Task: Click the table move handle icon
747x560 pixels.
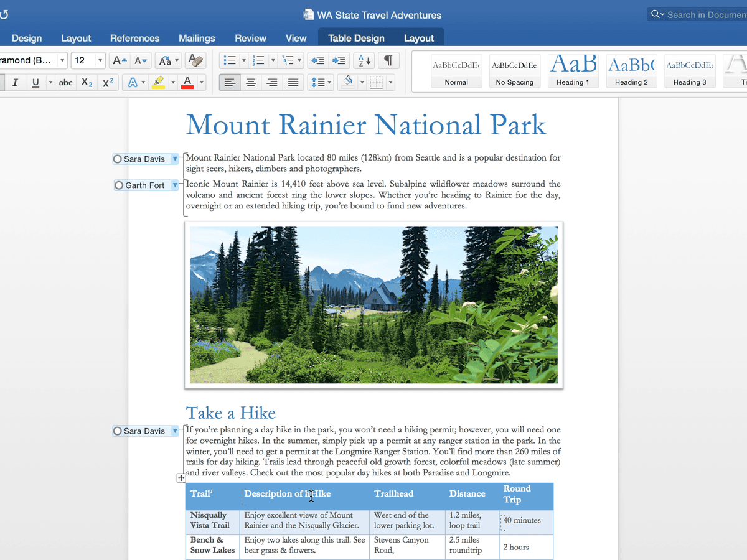Action: tap(181, 478)
